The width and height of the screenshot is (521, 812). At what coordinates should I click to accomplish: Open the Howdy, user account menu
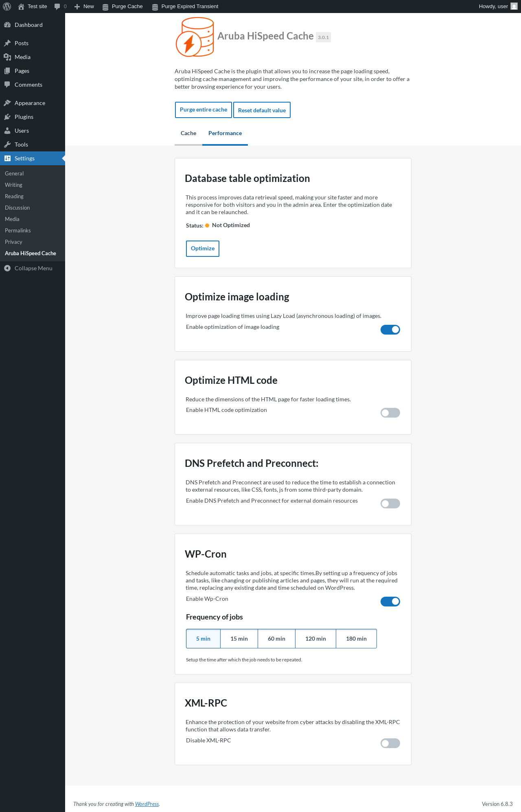(493, 7)
